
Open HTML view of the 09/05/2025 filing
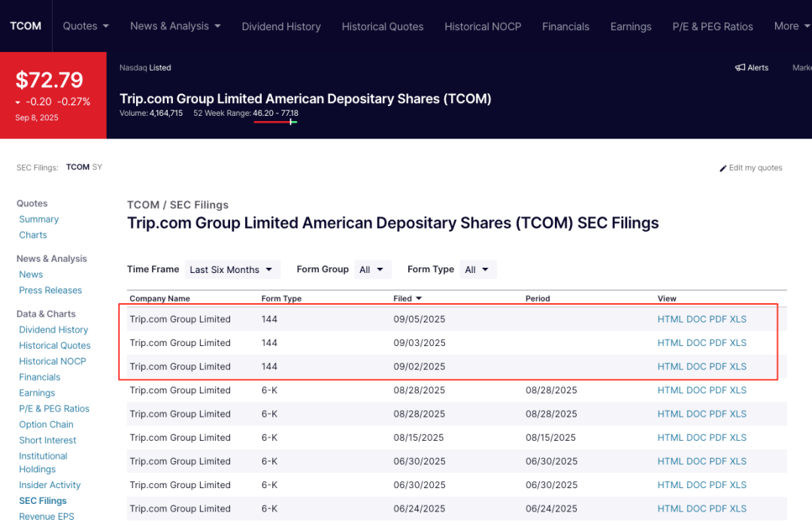pos(670,319)
